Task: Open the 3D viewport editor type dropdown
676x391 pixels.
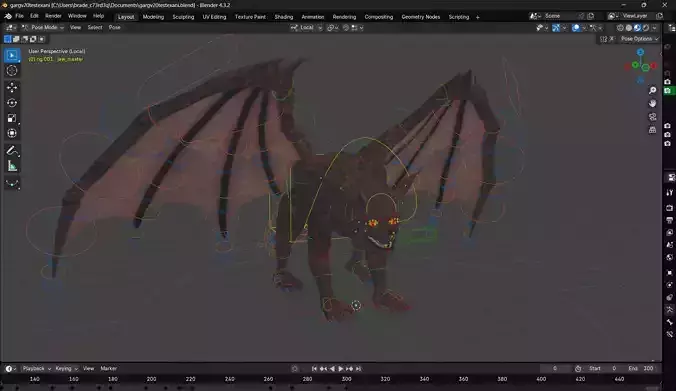Action: (10, 28)
